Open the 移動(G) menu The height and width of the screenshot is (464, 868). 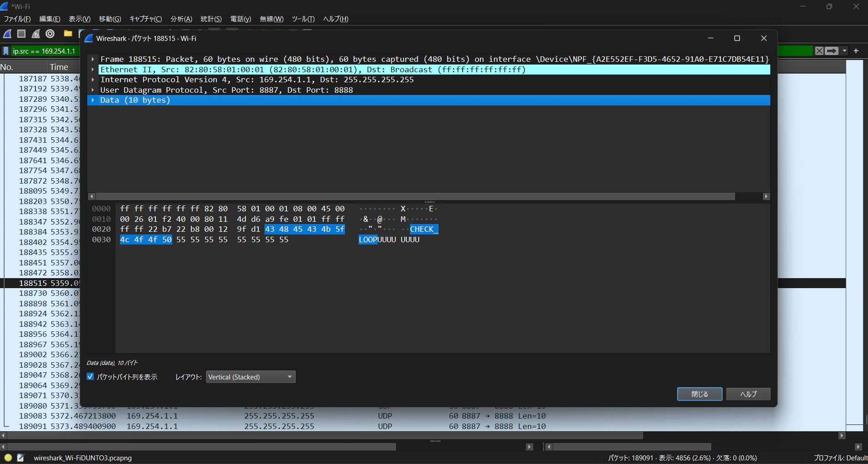click(x=110, y=19)
